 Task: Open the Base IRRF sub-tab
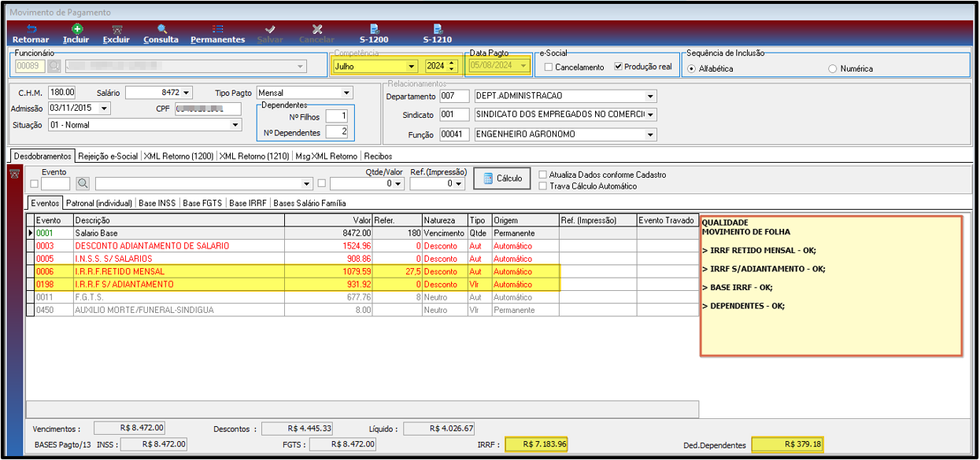[x=248, y=203]
